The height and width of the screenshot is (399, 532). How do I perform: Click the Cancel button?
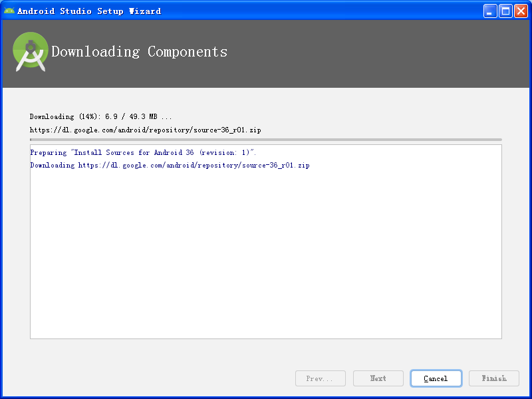[x=436, y=378]
